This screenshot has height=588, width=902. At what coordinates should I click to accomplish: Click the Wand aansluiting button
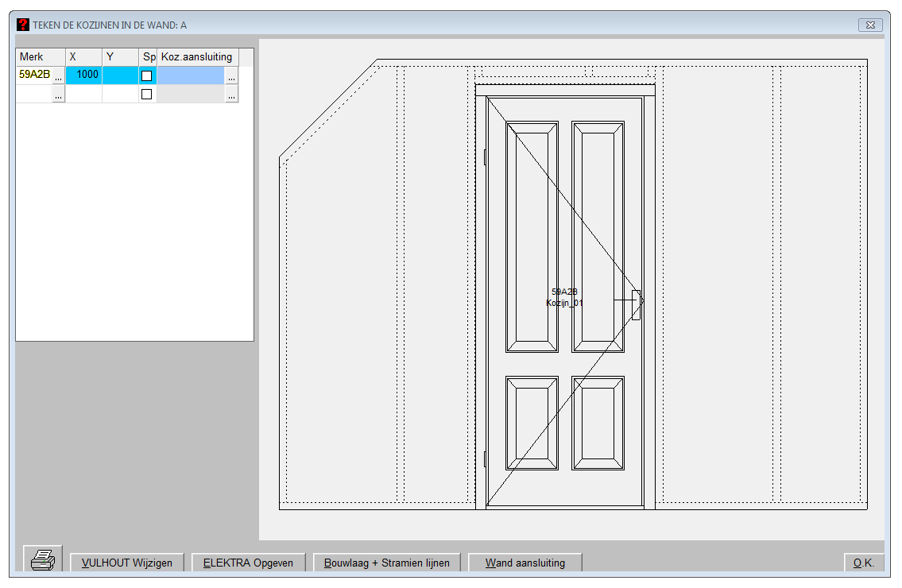525,563
